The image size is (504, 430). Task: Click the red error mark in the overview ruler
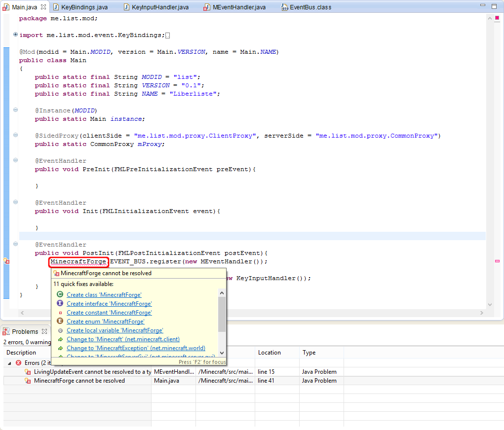click(x=497, y=261)
